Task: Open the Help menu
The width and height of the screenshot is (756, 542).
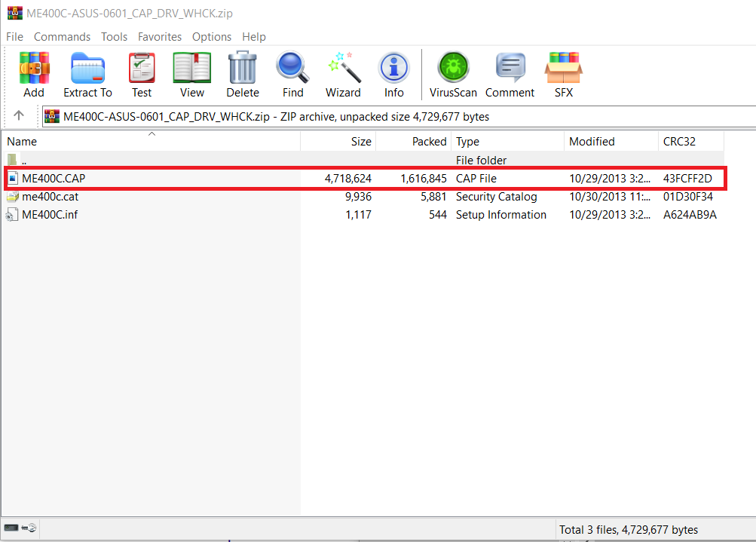Action: 254,37
